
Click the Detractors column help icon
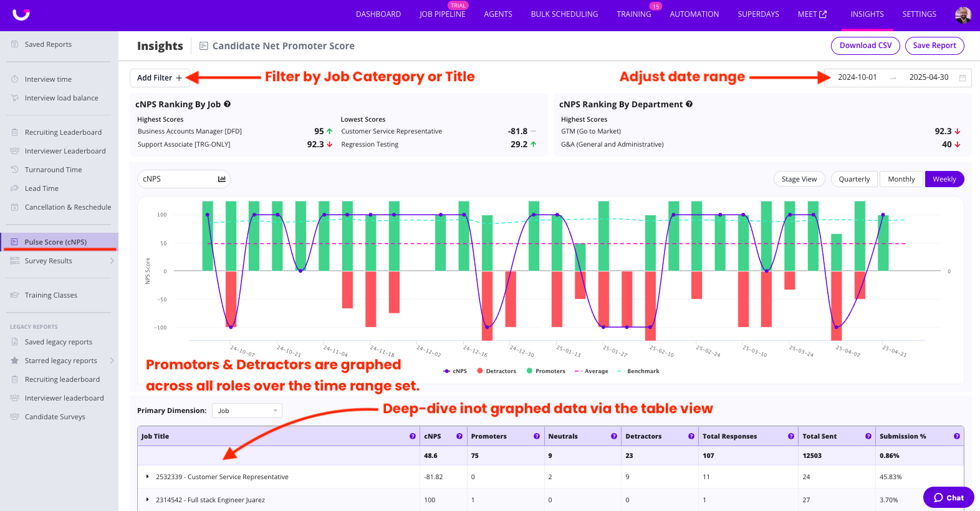point(691,436)
